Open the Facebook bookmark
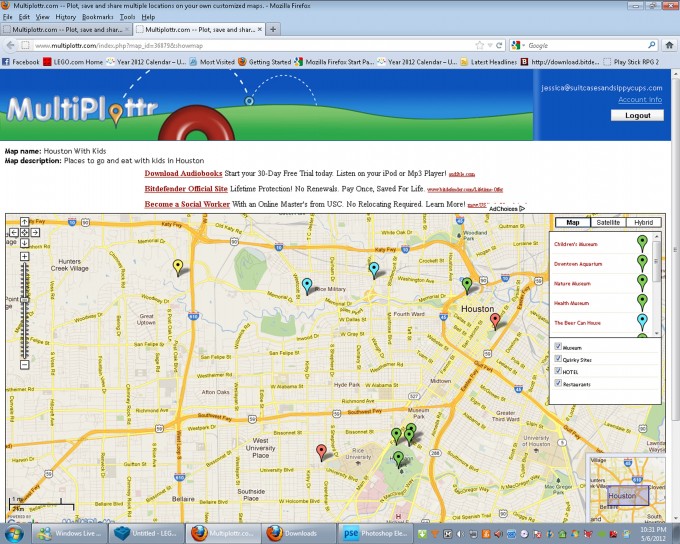680x544 pixels. (x=21, y=62)
